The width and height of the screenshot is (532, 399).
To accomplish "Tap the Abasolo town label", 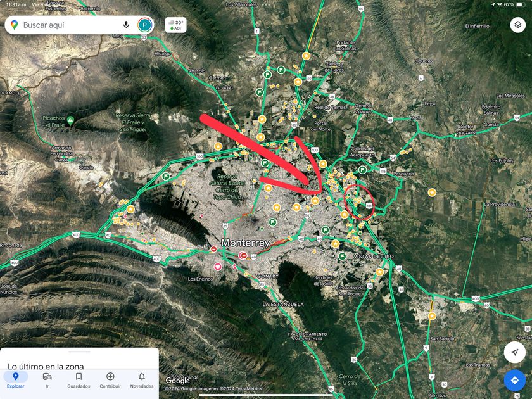I will (197, 71).
